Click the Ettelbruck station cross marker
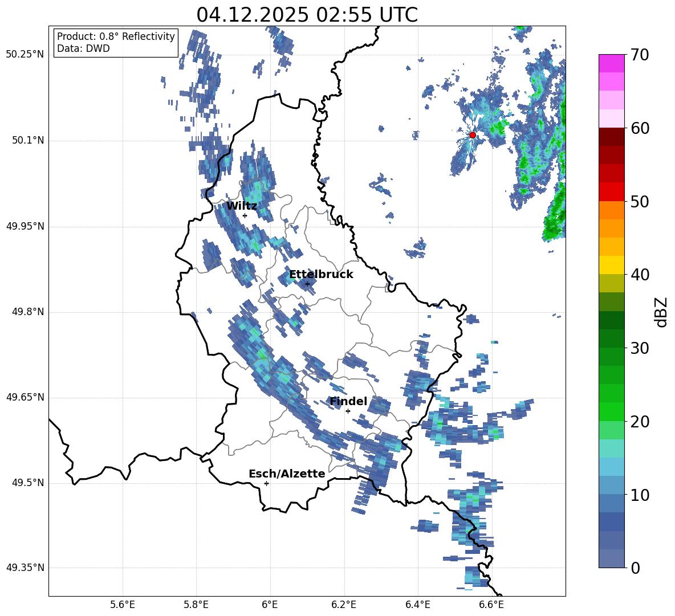The image size is (675, 616). click(307, 284)
